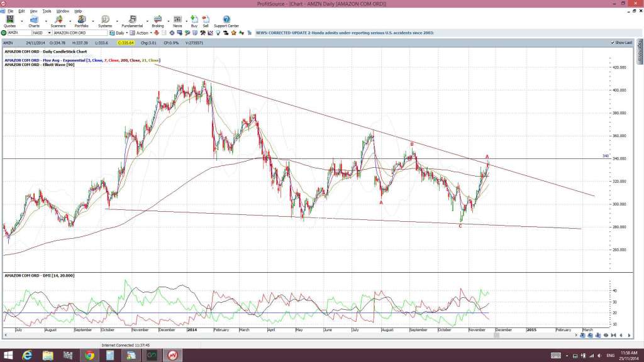Viewport: 644px width, 362px height.
Task: Open the File menu
Action: (x=10, y=11)
